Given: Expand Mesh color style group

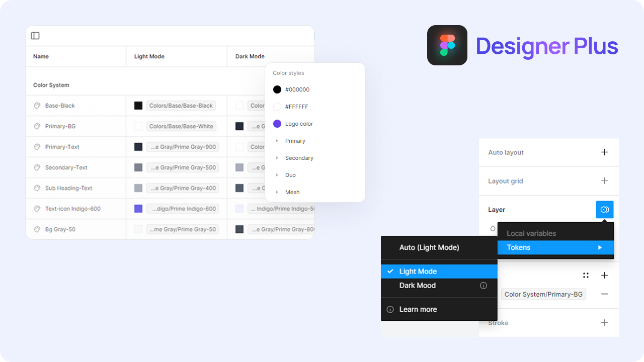Looking at the screenshot, I should point(277,192).
